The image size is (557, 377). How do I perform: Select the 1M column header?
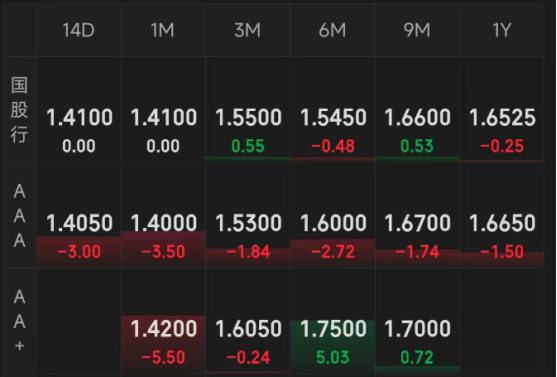pyautogui.click(x=163, y=30)
